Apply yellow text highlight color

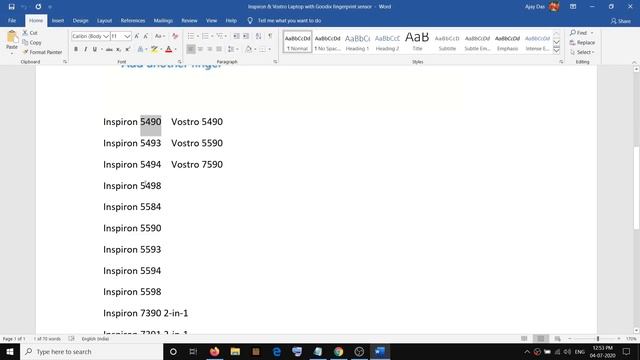[154, 49]
